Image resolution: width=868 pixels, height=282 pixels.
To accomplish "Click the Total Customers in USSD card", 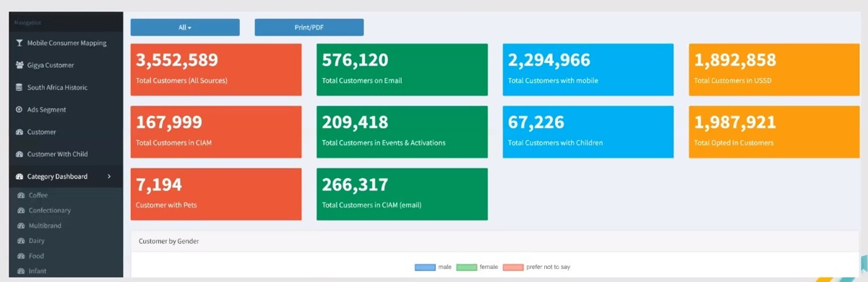I will point(774,70).
